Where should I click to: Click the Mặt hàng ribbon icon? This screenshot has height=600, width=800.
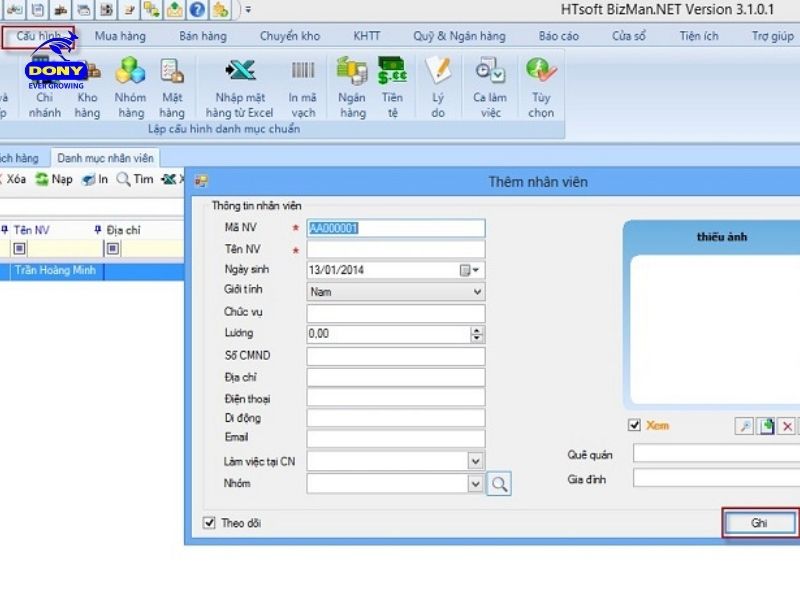click(172, 86)
